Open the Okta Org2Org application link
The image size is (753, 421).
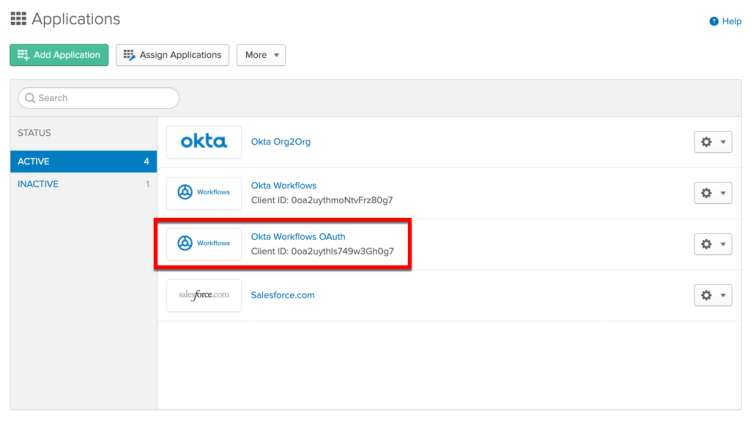pyautogui.click(x=280, y=142)
